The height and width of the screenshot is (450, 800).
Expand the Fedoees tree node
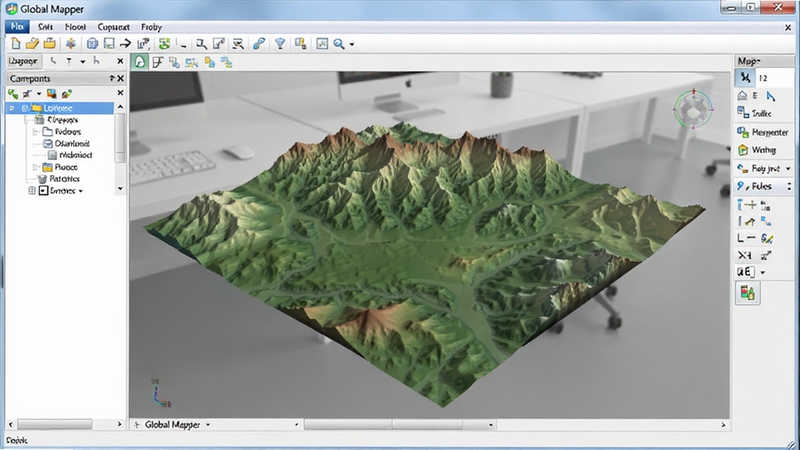pyautogui.click(x=36, y=132)
